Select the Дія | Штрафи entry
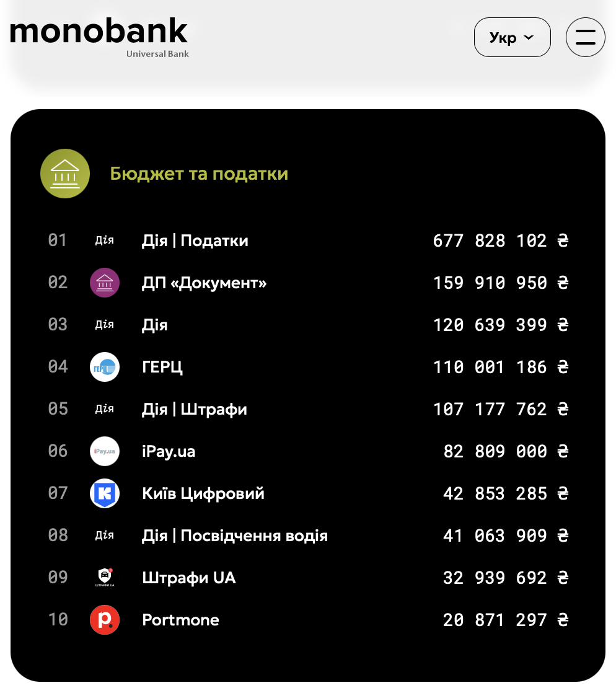 [194, 409]
